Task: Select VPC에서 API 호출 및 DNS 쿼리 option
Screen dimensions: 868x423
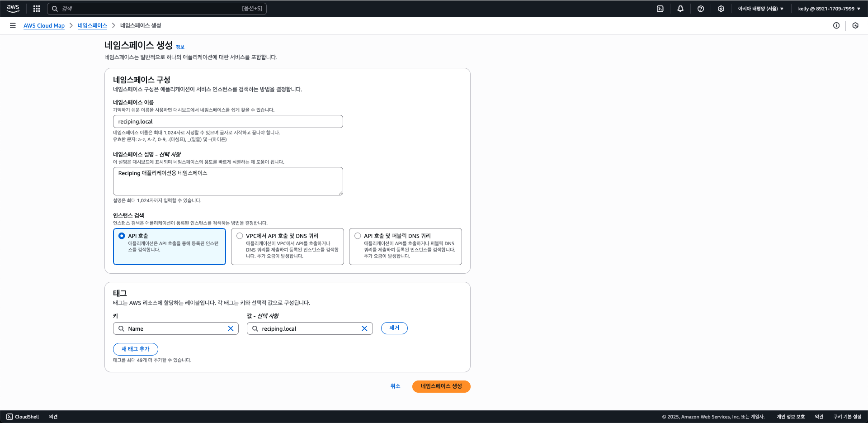Action: tap(240, 236)
